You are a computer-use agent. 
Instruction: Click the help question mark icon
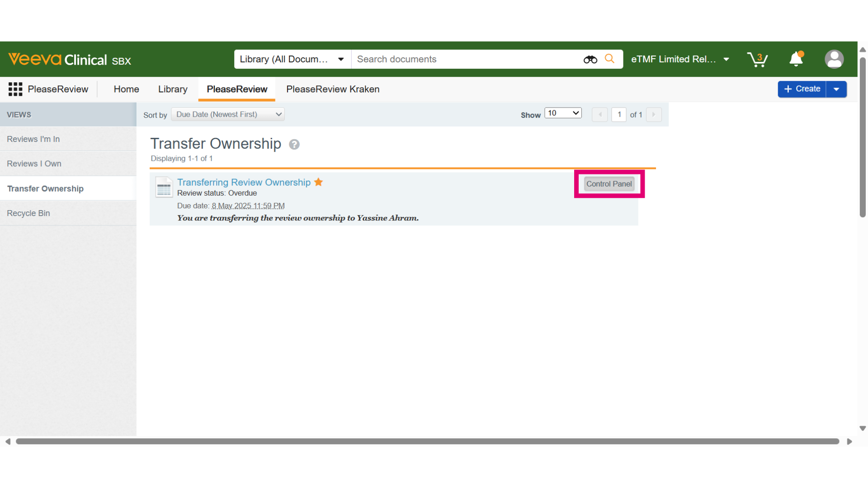pos(294,144)
